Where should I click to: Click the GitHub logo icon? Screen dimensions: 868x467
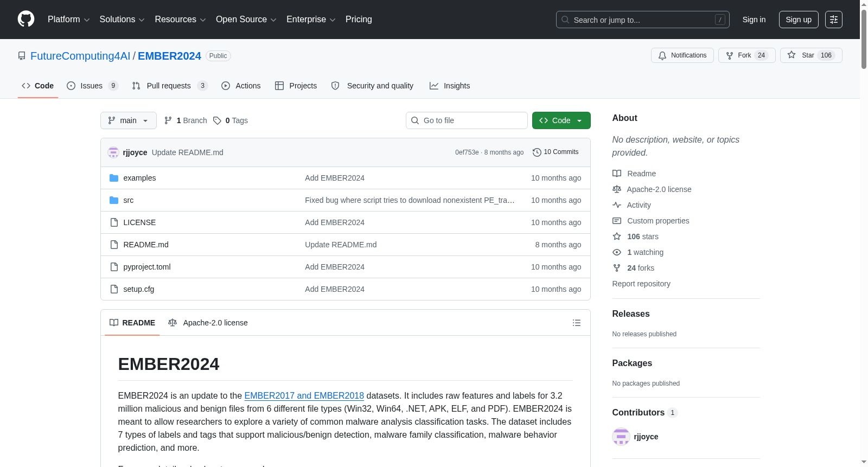point(26,20)
